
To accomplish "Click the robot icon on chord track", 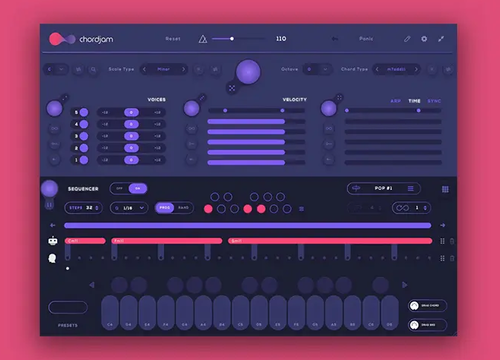I will pos(53,241).
